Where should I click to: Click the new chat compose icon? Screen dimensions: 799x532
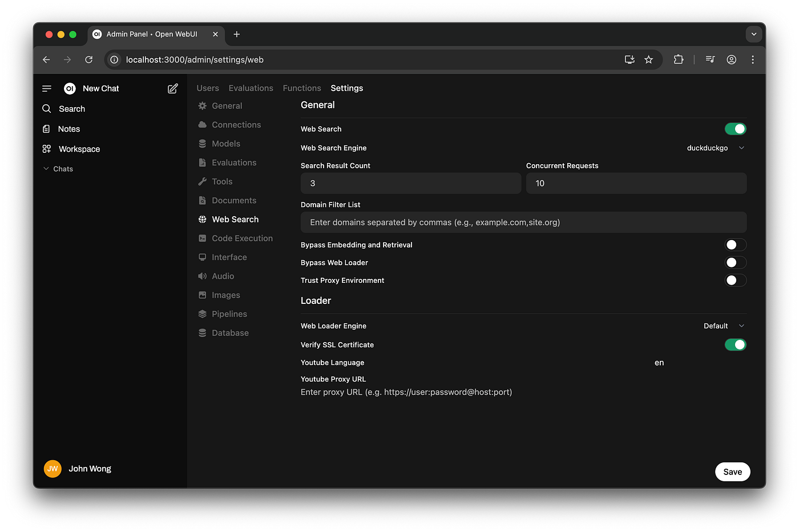point(172,88)
